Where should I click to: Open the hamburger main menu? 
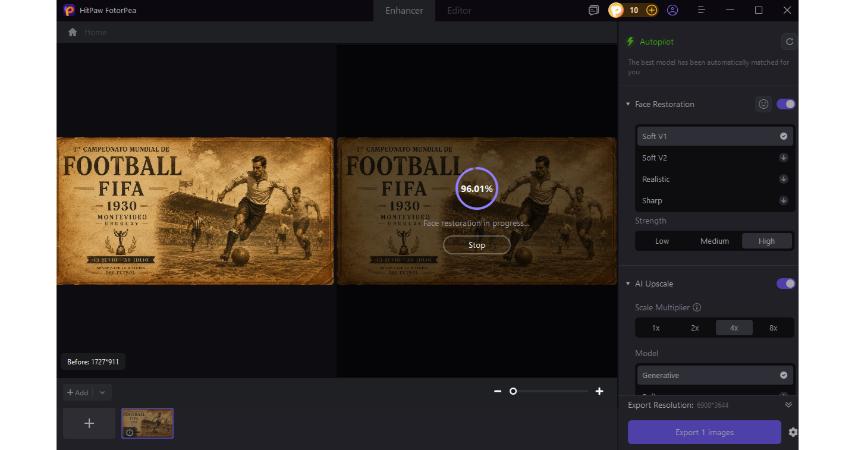click(701, 10)
